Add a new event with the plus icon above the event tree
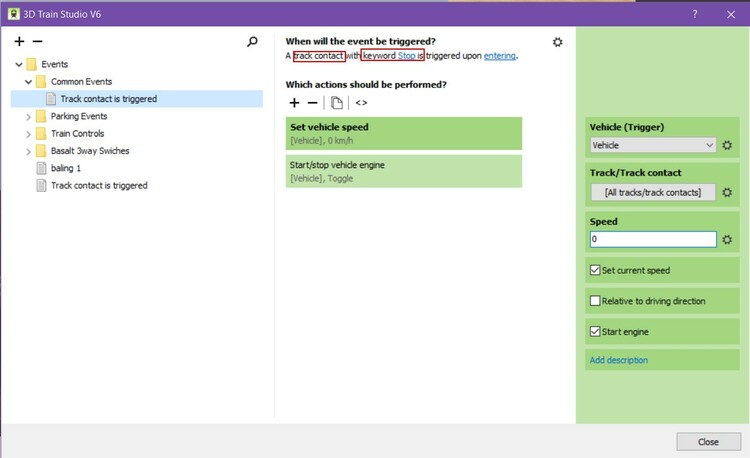 (19, 42)
